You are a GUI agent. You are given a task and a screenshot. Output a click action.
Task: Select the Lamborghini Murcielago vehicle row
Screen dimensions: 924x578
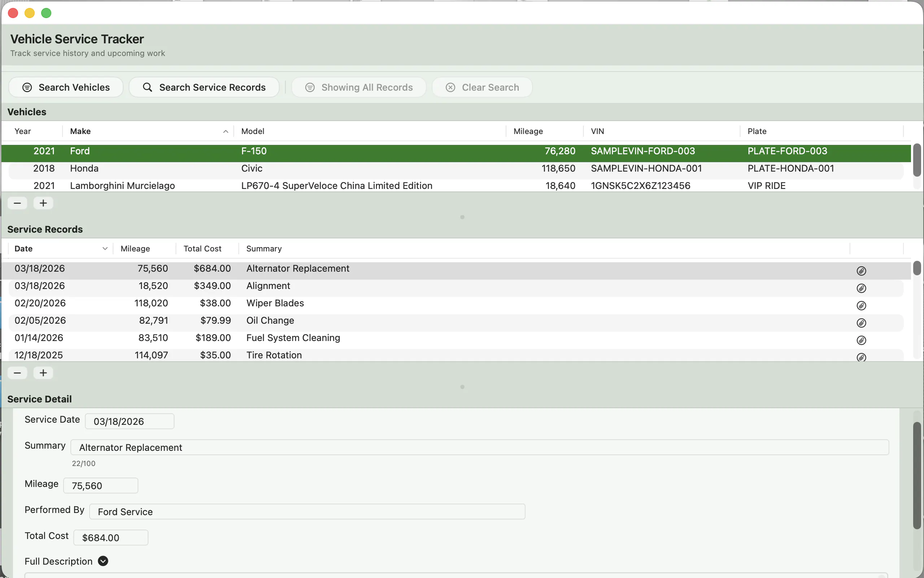coord(456,185)
